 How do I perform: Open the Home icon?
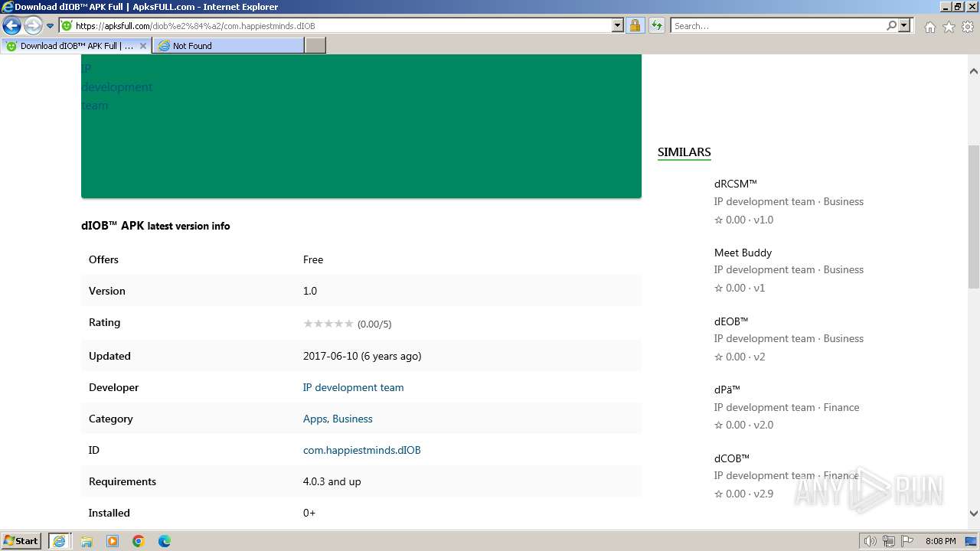[x=929, y=27]
